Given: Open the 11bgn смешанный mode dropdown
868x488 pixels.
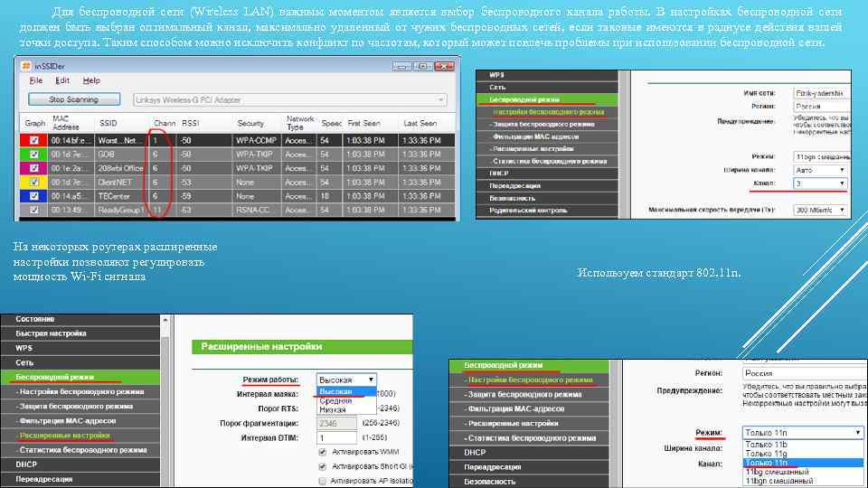Looking at the screenshot, I should click(x=822, y=156).
